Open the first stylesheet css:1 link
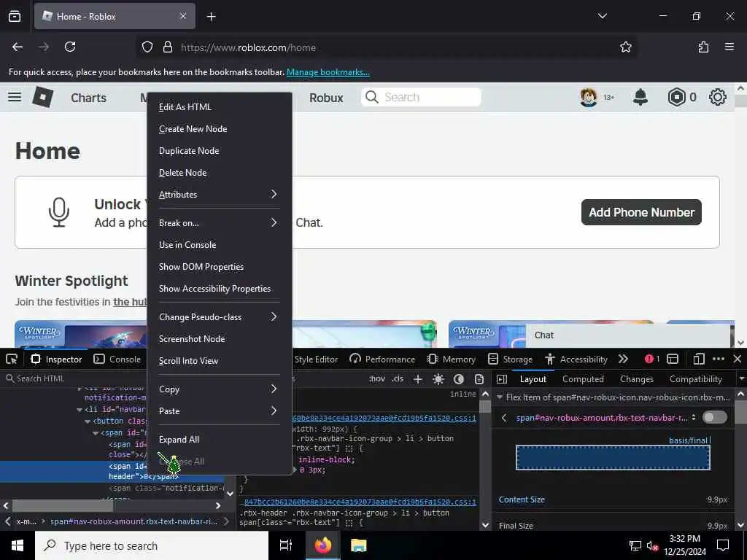The width and height of the screenshot is (747, 560). pos(384,418)
